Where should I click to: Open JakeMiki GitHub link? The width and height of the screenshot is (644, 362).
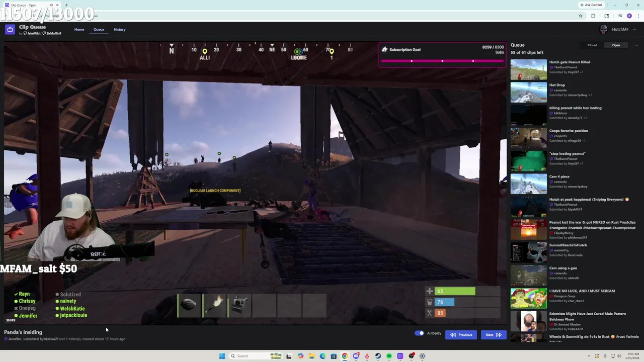31,34
